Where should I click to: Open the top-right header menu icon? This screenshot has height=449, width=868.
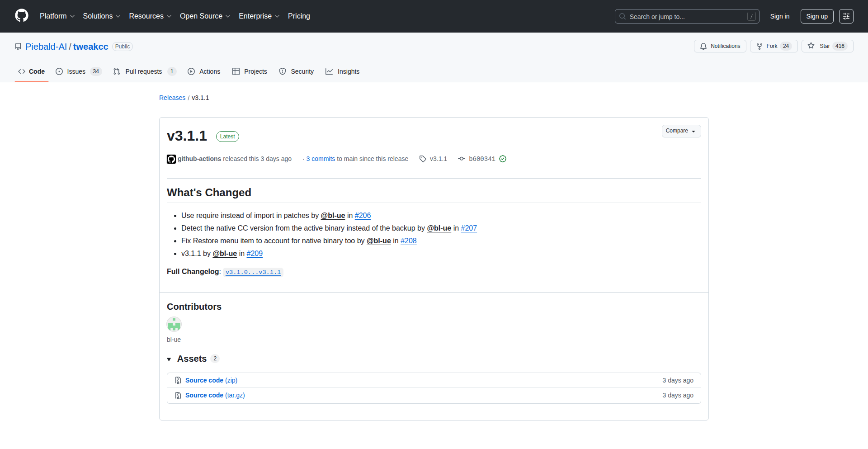point(846,16)
